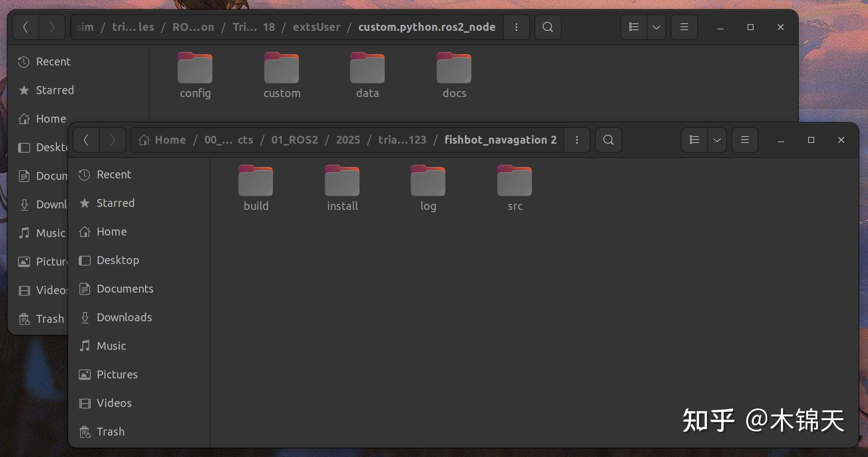Toggle list view in back Files window
The width and height of the screenshot is (868, 457).
click(x=634, y=27)
